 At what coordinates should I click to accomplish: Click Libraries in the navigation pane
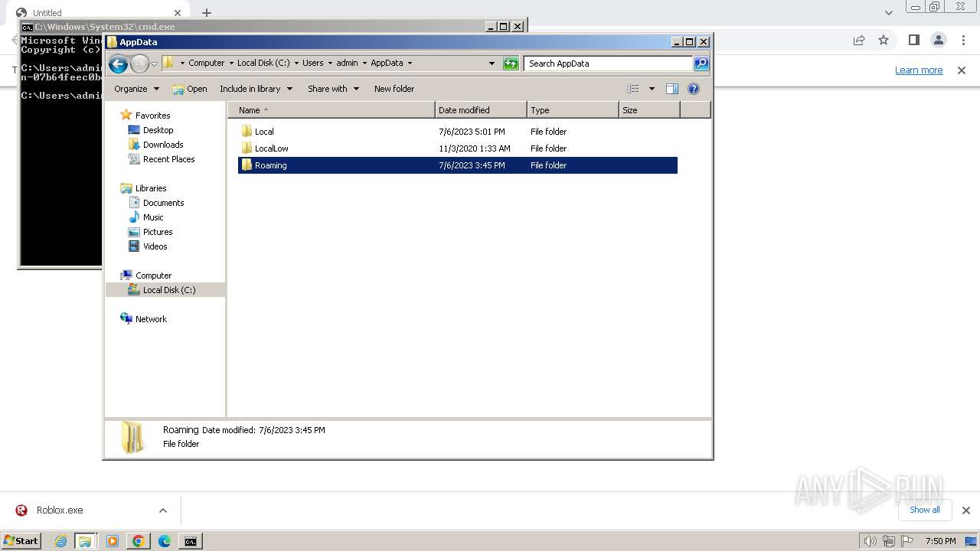tap(151, 188)
